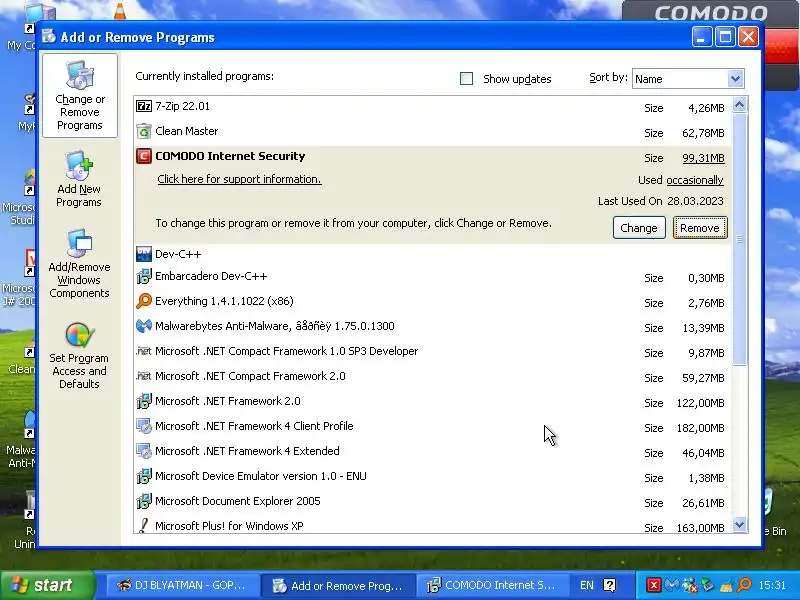Select the Embarcadero Dev-C++ icon
The width and height of the screenshot is (800, 600).
click(x=144, y=276)
